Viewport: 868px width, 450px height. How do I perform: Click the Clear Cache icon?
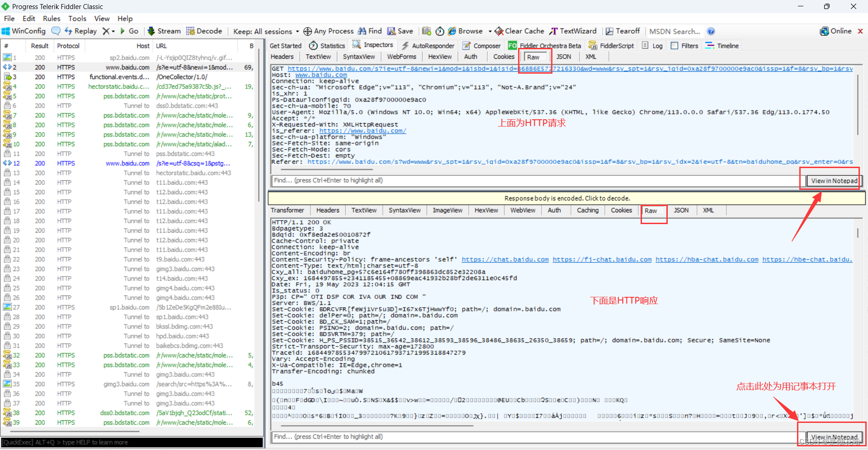[499, 31]
